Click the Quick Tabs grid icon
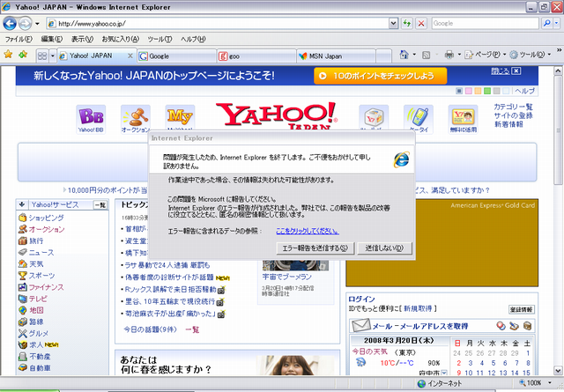This screenshot has height=392, width=564. 42,55
